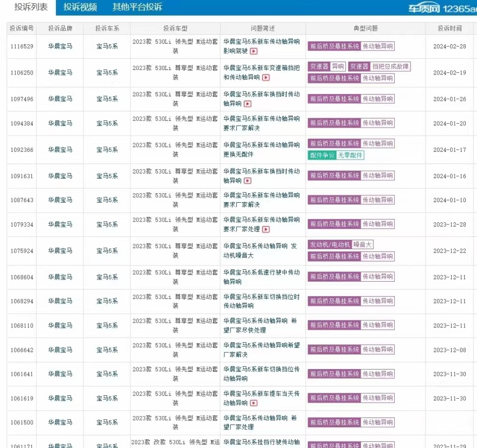Select complaint number 1106250
Image resolution: width=477 pixels, height=448 pixels.
coord(22,73)
